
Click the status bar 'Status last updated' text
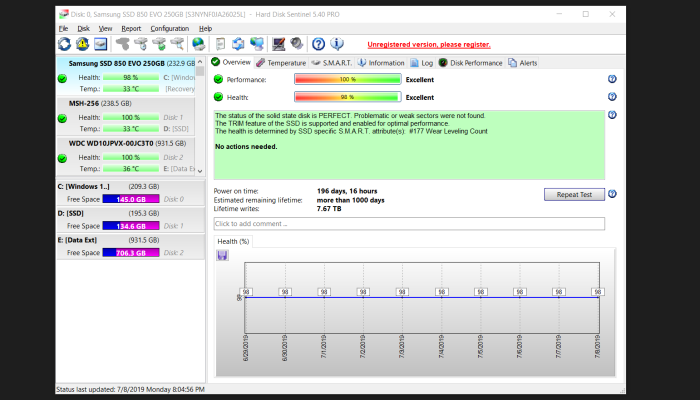pyautogui.click(x=130, y=389)
